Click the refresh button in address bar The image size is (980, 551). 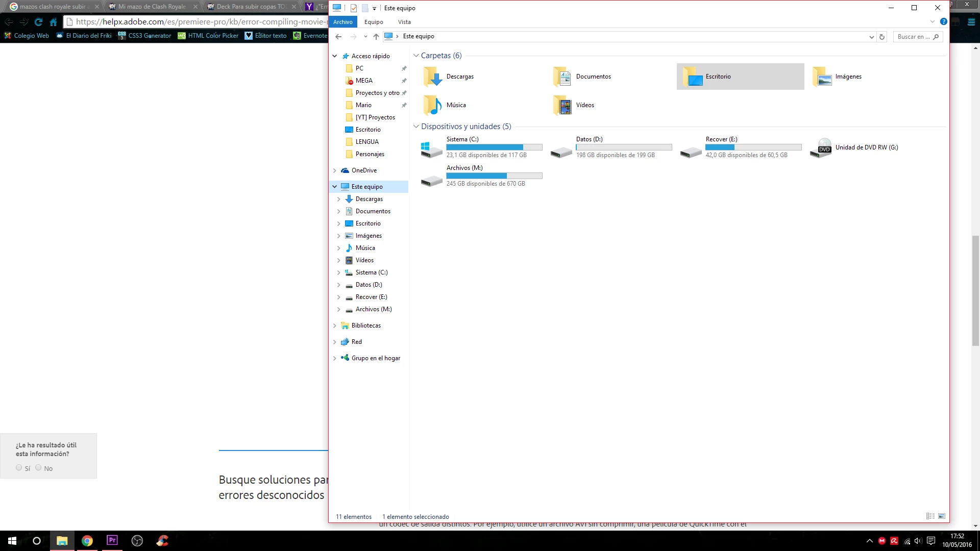(x=881, y=37)
